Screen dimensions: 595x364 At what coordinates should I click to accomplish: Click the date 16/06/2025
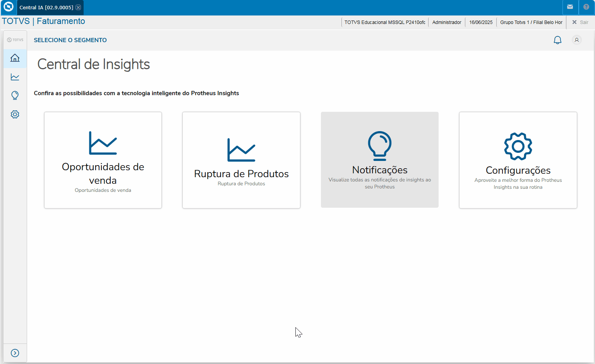pyautogui.click(x=481, y=22)
